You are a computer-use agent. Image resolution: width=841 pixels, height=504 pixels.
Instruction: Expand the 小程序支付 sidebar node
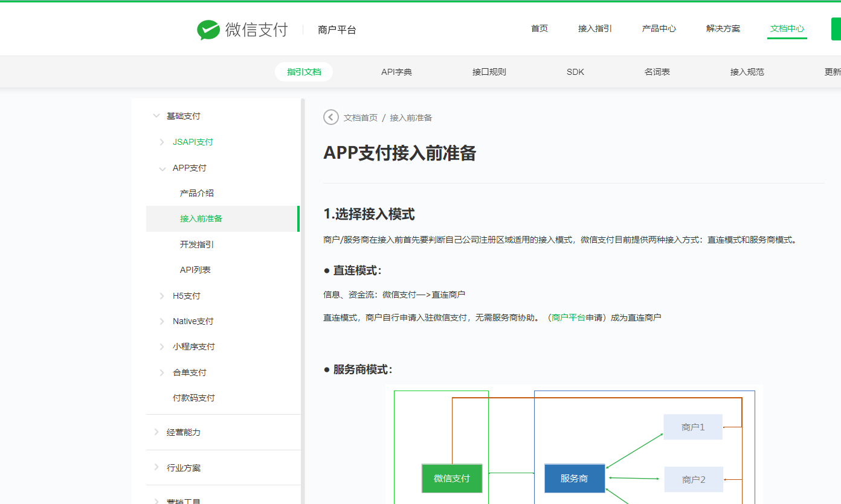pos(162,346)
